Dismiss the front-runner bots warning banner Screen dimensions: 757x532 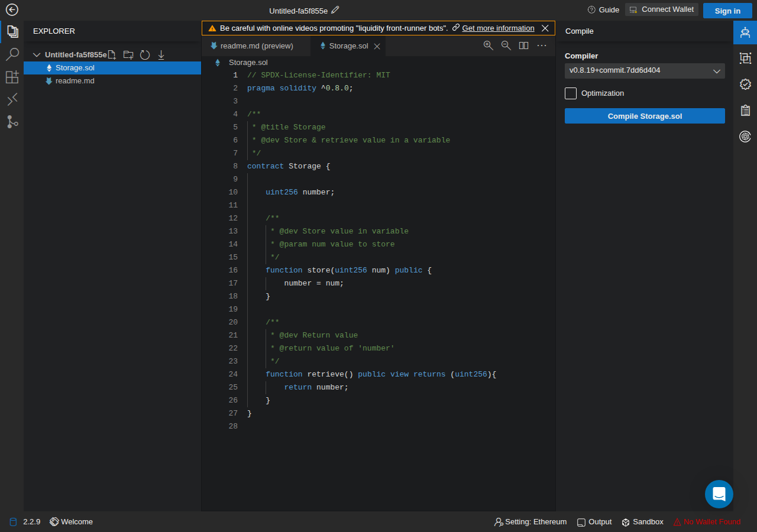545,28
